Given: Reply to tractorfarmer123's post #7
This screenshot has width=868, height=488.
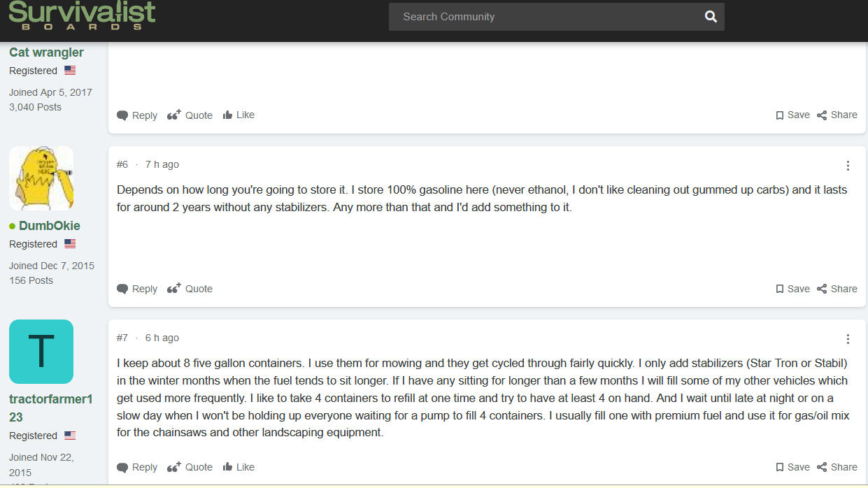Looking at the screenshot, I should point(137,467).
